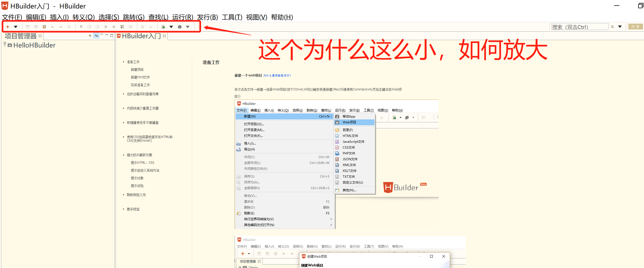Screen dimensions: 644x268
Task: Close the HBuilder入门 editor tab
Action: [x=164, y=36]
